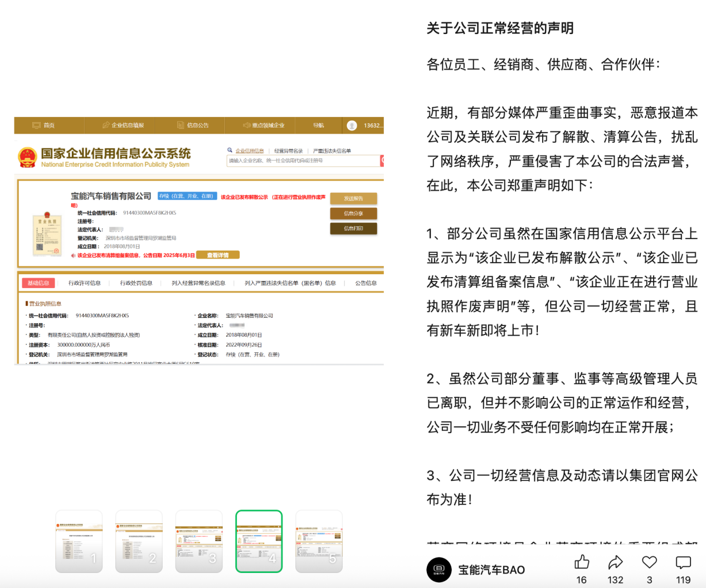Open the business license thumbnail image
Viewport: 706px width, 588px height.
(x=47, y=234)
